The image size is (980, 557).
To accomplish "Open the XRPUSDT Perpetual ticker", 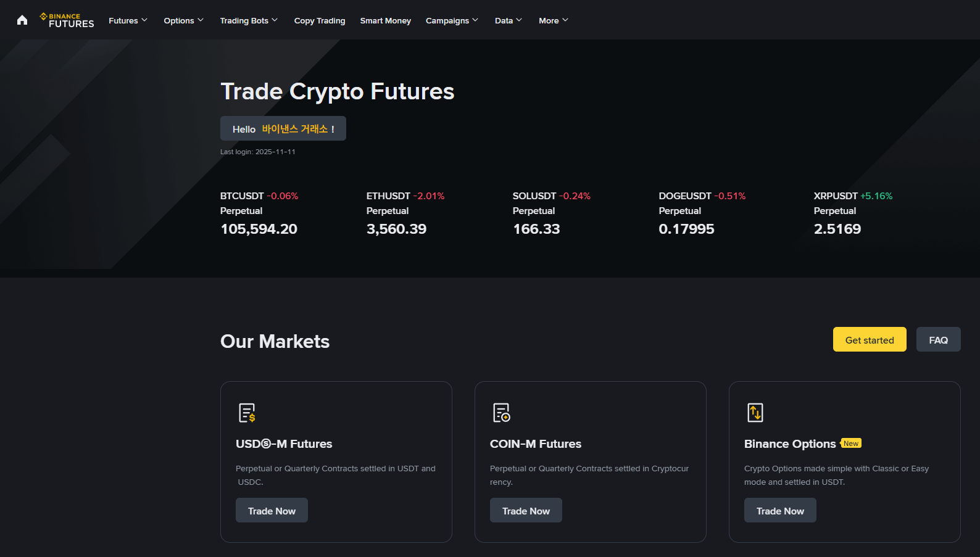I will point(853,213).
